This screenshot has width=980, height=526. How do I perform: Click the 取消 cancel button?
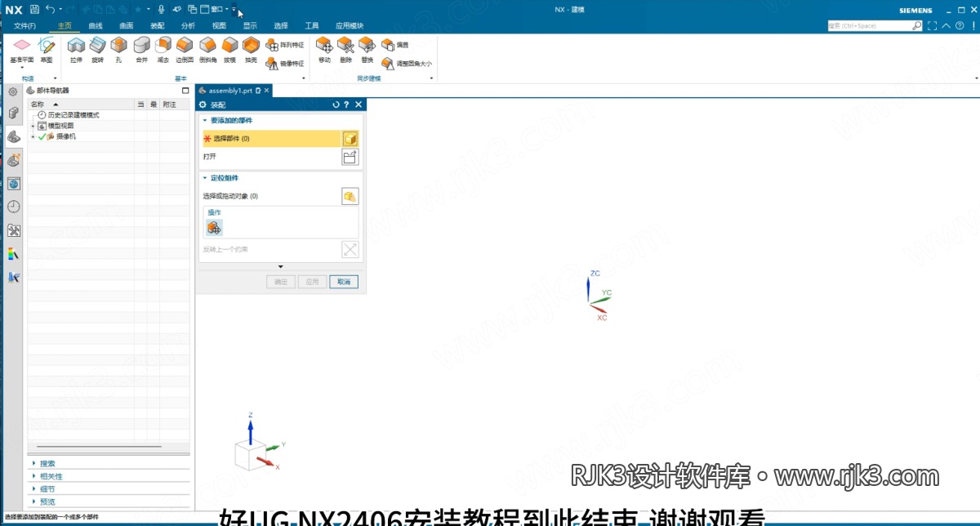tap(344, 282)
